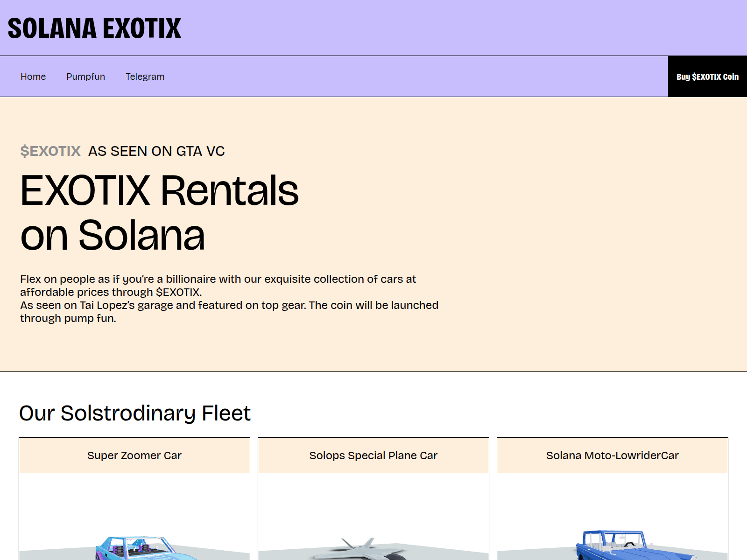The height and width of the screenshot is (560, 747).
Task: Click the Buy $EXOTIX Coin button
Action: pyautogui.click(x=707, y=77)
